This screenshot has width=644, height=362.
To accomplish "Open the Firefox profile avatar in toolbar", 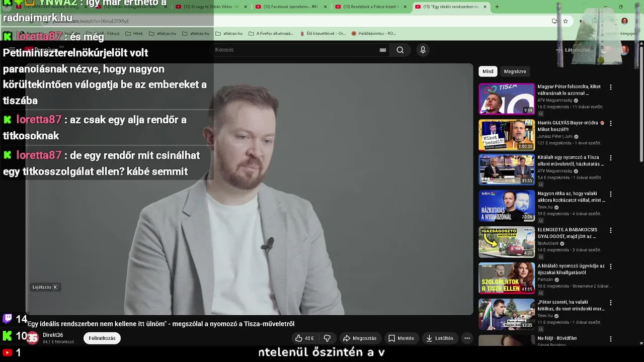I will pyautogui.click(x=624, y=21).
